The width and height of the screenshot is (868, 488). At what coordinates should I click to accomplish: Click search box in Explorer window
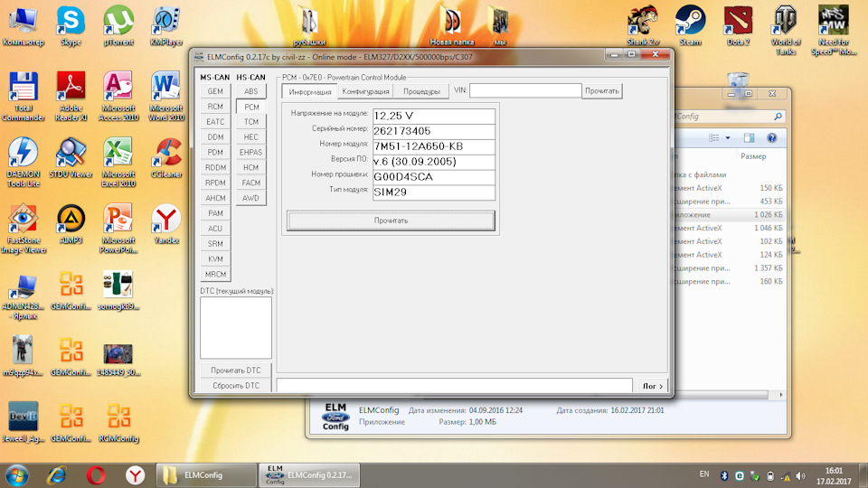(730, 117)
